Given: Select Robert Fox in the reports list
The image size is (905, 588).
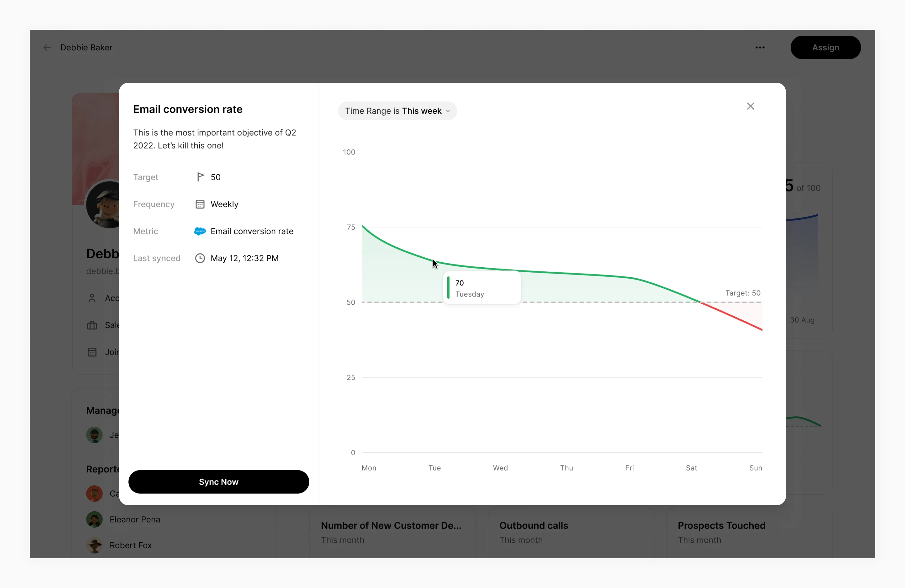Looking at the screenshot, I should 131,545.
